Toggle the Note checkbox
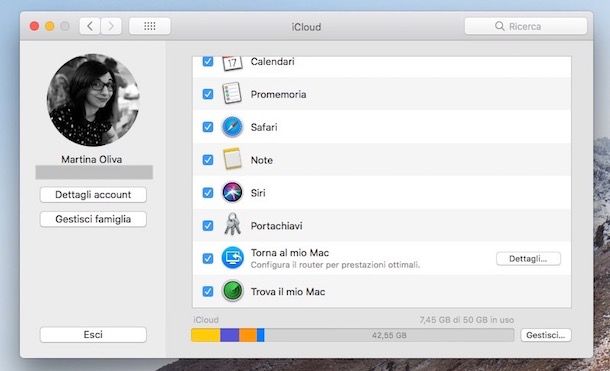The image size is (610, 371). point(208,160)
